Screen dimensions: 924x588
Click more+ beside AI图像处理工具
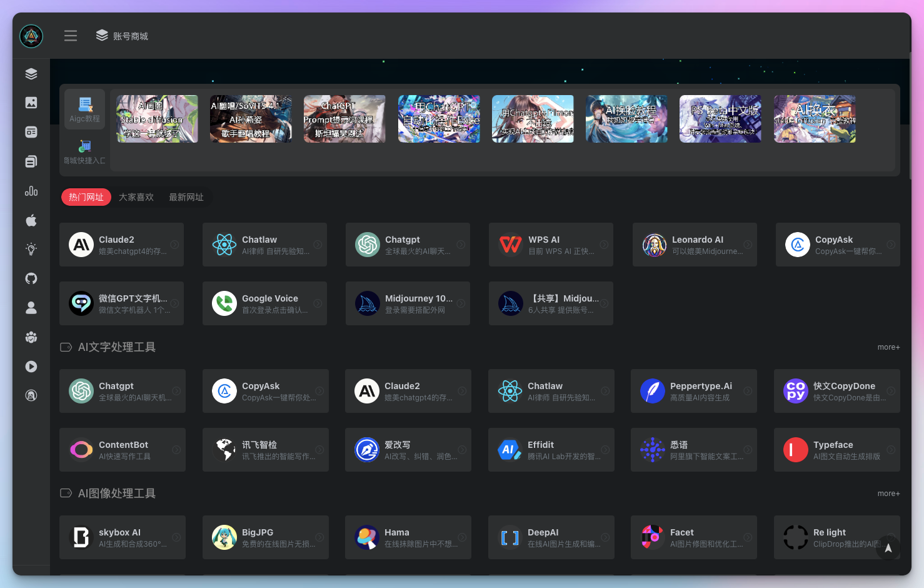(x=888, y=494)
